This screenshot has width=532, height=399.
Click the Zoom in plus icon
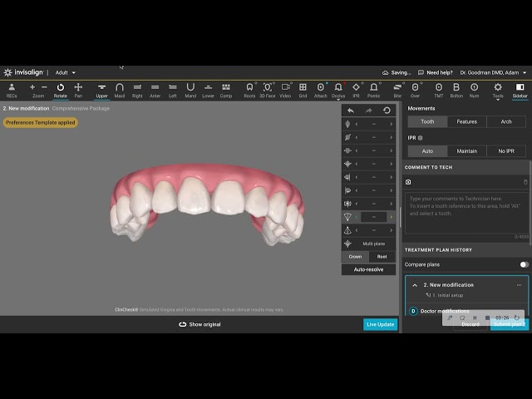(32, 87)
